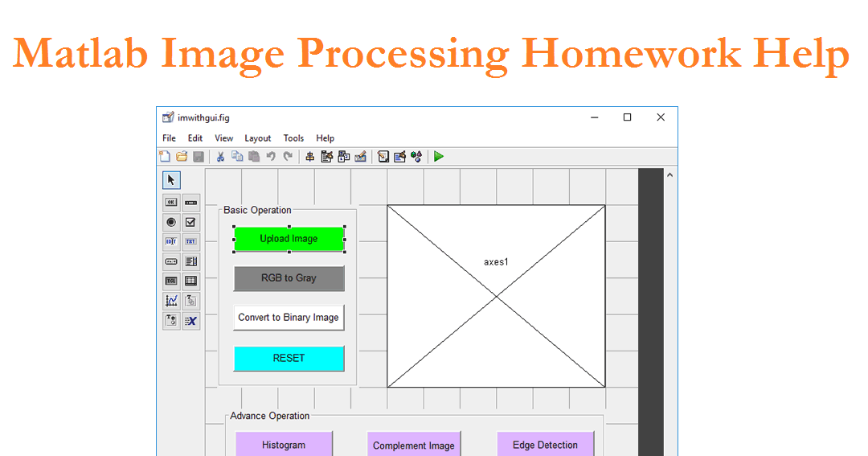Pick the Check Box component in the palette

point(191,222)
